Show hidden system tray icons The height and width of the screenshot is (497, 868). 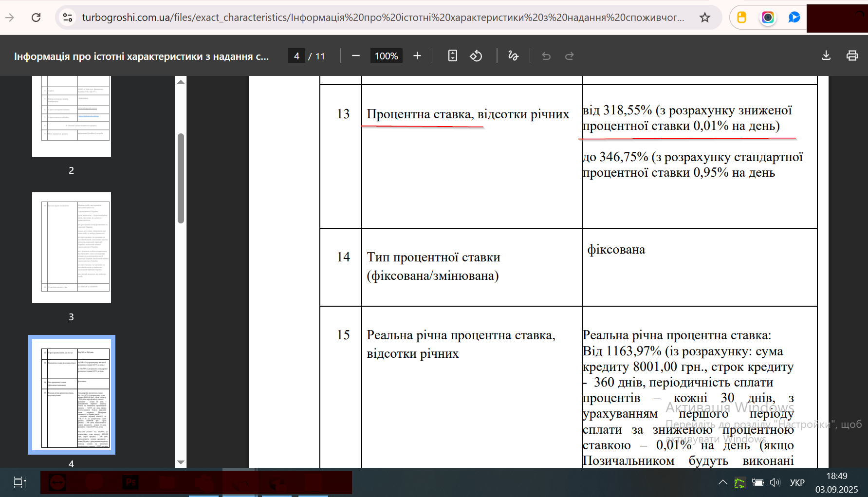coord(723,482)
